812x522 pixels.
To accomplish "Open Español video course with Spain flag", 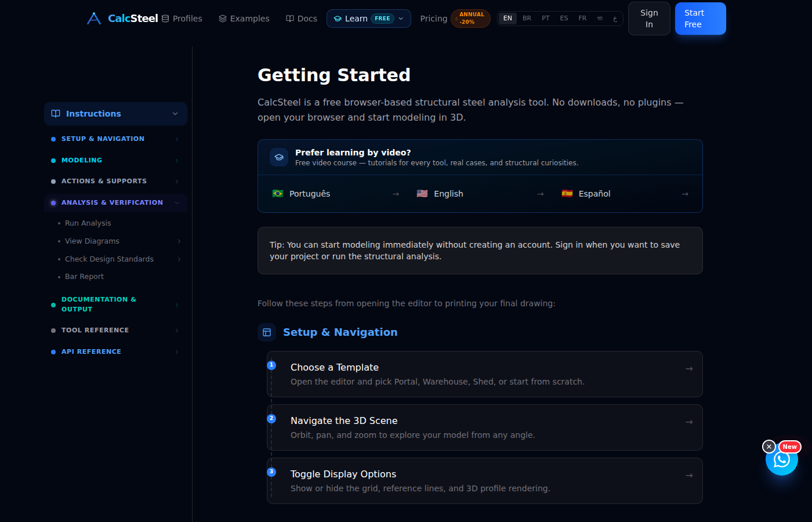I will (625, 194).
